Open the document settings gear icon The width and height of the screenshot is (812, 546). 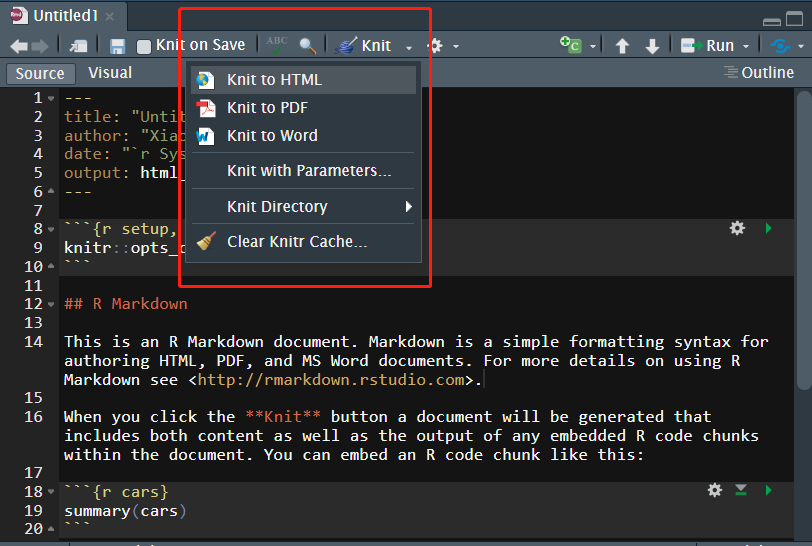click(435, 46)
